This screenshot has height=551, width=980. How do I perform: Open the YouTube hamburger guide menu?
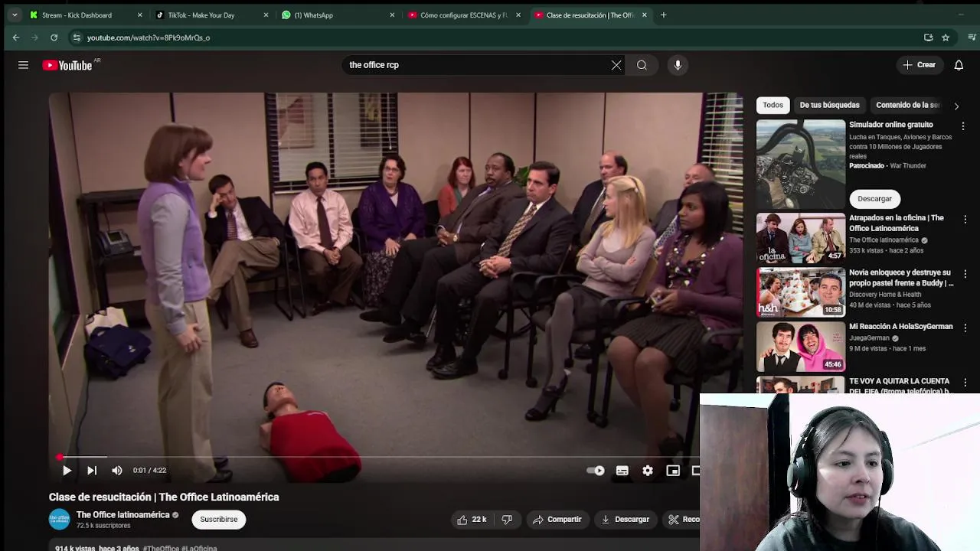(x=23, y=65)
